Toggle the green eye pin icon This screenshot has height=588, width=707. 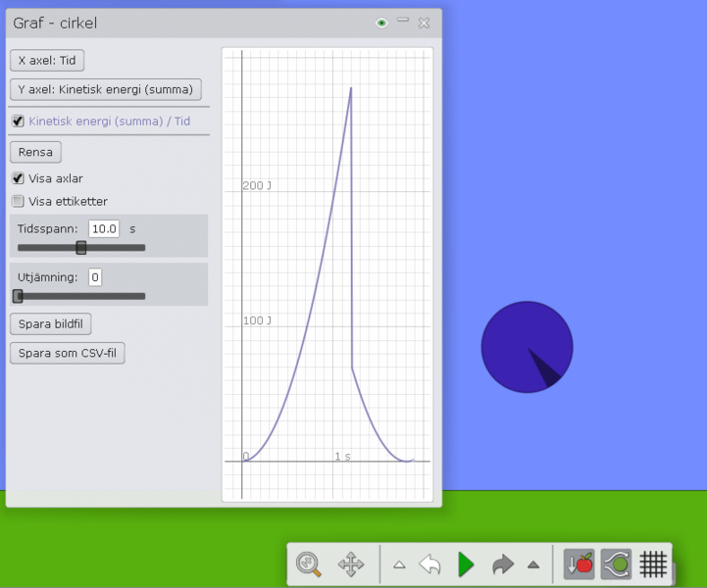pos(381,23)
